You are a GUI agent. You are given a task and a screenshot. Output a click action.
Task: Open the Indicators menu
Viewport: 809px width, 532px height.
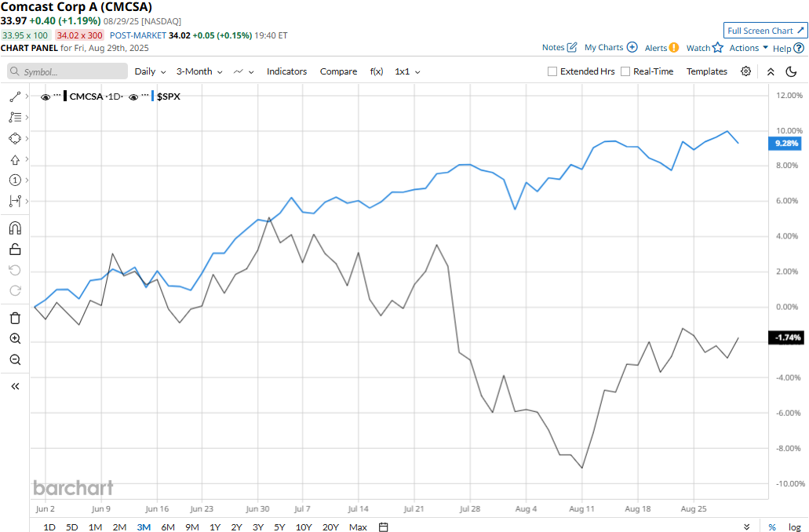click(x=287, y=71)
